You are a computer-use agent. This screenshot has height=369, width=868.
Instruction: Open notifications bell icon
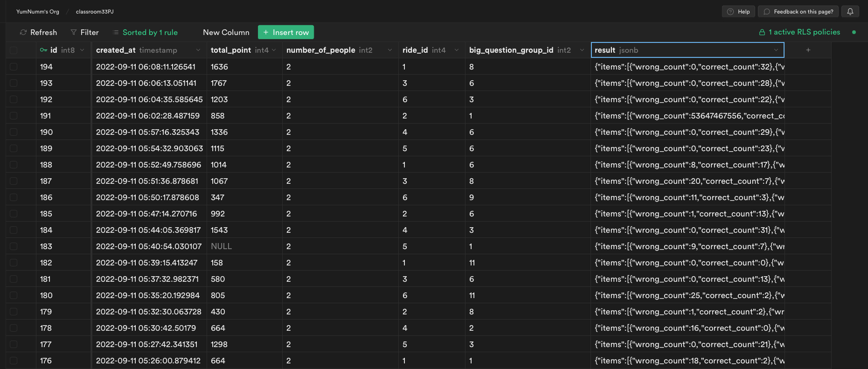tap(850, 12)
